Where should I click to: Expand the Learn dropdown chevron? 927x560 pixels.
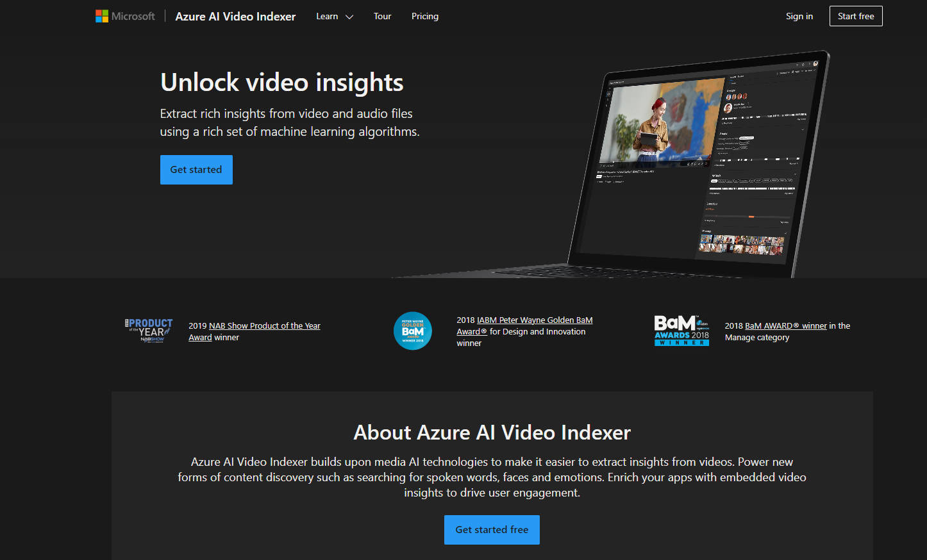[348, 17]
